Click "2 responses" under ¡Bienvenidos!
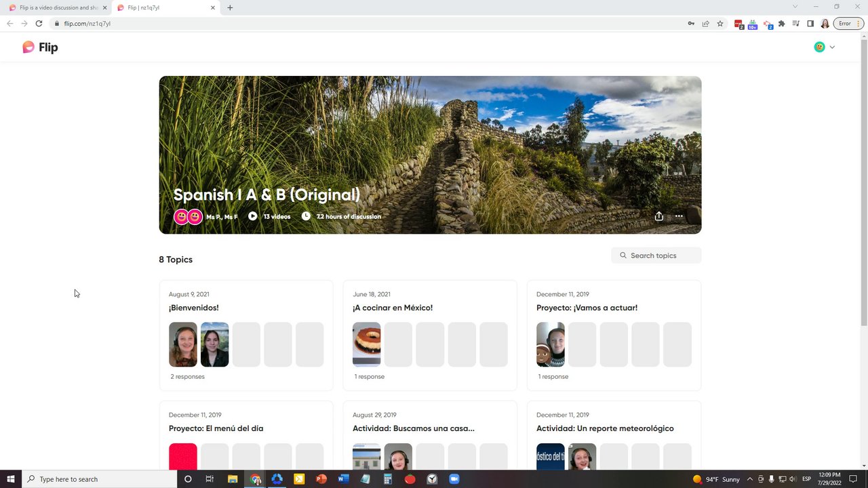The image size is (868, 488). (187, 376)
